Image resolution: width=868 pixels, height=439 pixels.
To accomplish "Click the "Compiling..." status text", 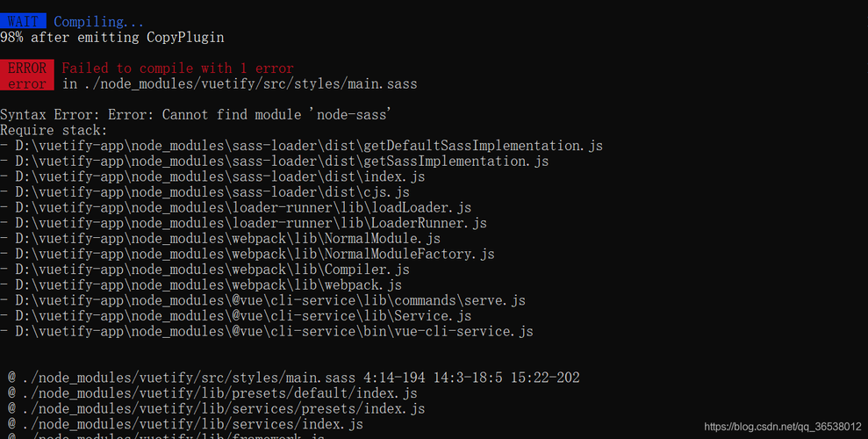I will (98, 22).
